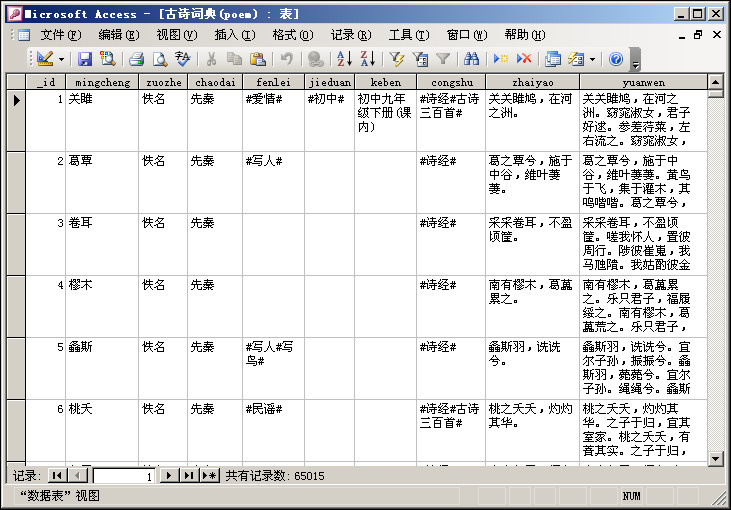Click the new record navigation button

[209, 476]
